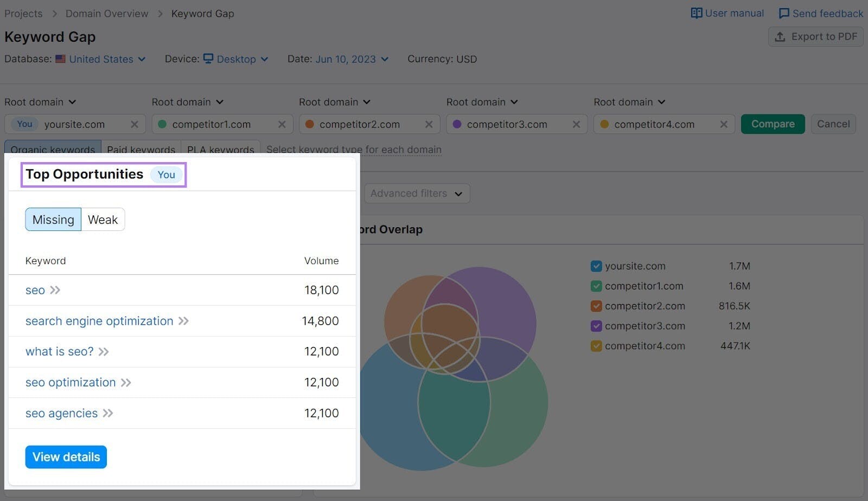
Task: Click double-arrow icon beside seo agencies
Action: pyautogui.click(x=108, y=414)
